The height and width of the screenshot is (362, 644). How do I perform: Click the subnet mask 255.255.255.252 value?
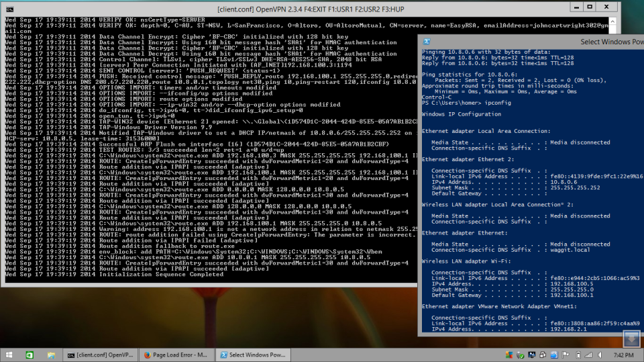coord(575,187)
